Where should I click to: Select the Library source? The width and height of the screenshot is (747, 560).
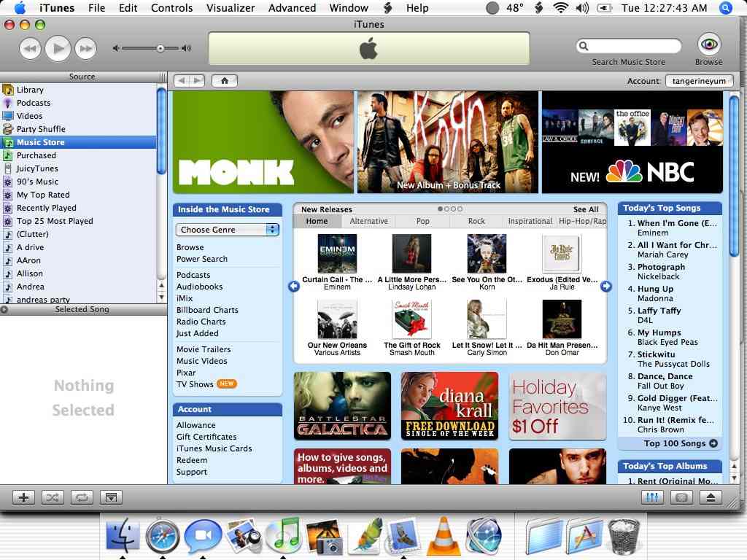78,90
